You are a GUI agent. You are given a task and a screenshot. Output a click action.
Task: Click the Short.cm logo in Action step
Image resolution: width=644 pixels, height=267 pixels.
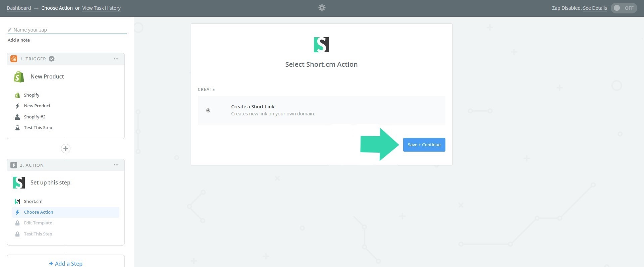coord(19,182)
